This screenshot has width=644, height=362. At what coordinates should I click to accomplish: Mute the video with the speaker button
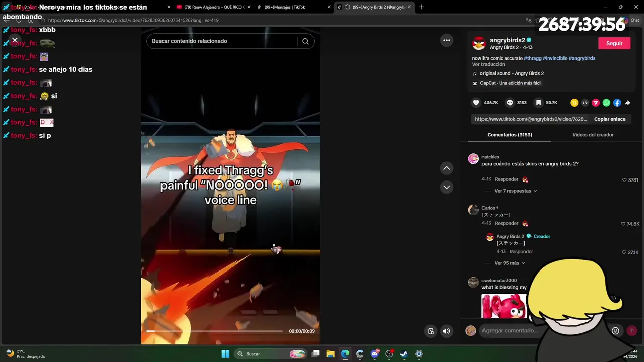click(446, 331)
